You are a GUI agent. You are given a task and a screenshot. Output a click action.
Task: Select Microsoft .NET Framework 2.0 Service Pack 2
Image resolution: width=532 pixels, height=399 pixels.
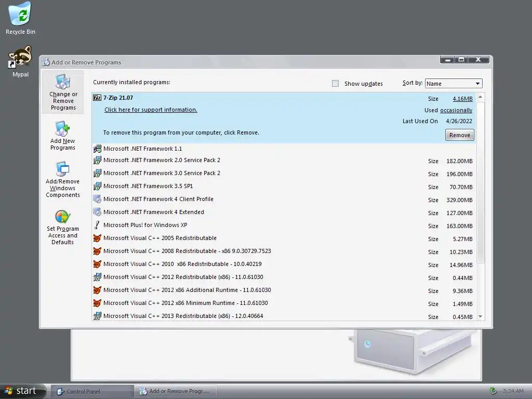[x=284, y=161]
